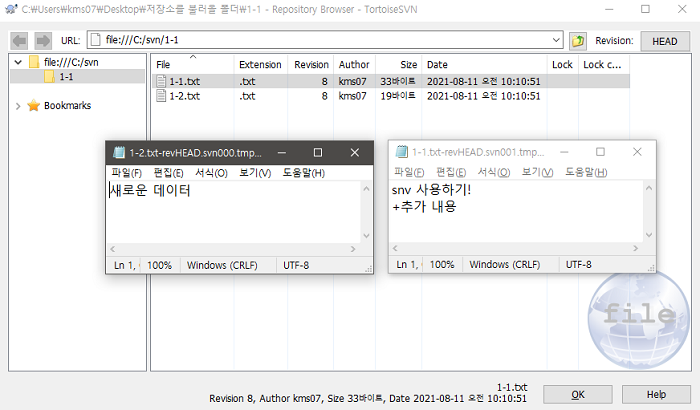700x410 pixels.
Task: Click the 1-1.txt file icon in list
Action: coord(160,81)
